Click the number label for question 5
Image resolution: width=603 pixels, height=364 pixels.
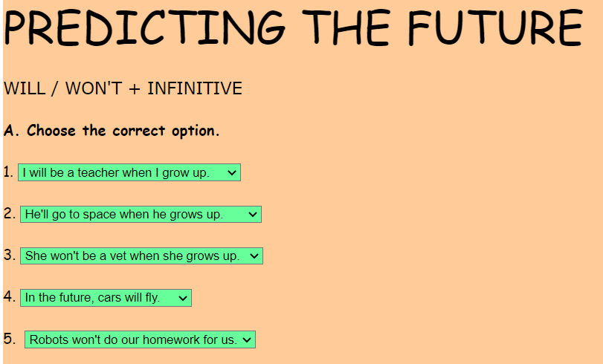tap(9, 339)
